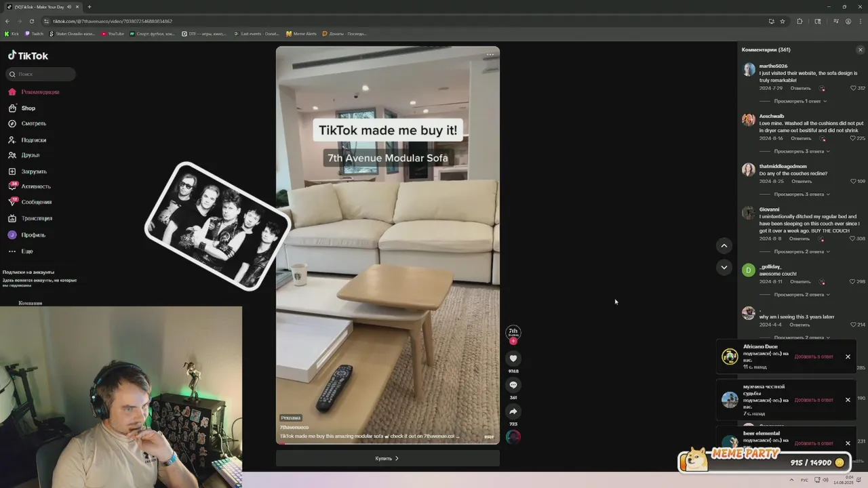Viewport: 868px width, 488px height.
Task: Open the Kick bookmark
Action: pyautogui.click(x=12, y=33)
